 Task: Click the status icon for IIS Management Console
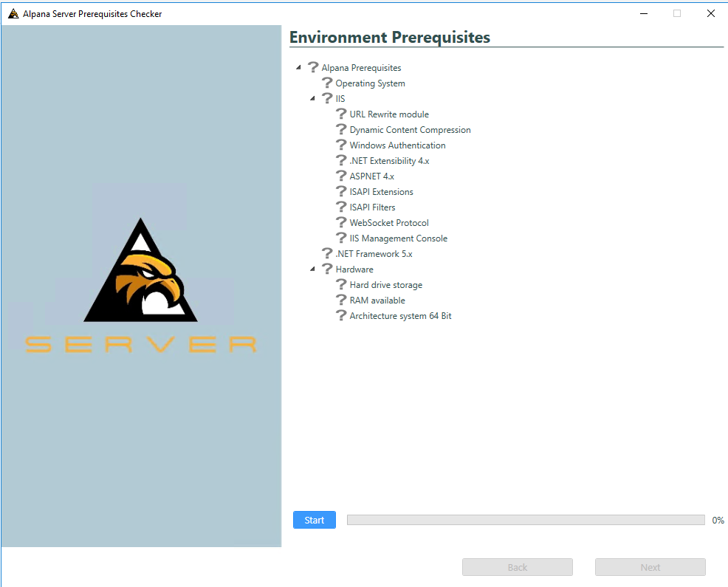(x=341, y=238)
